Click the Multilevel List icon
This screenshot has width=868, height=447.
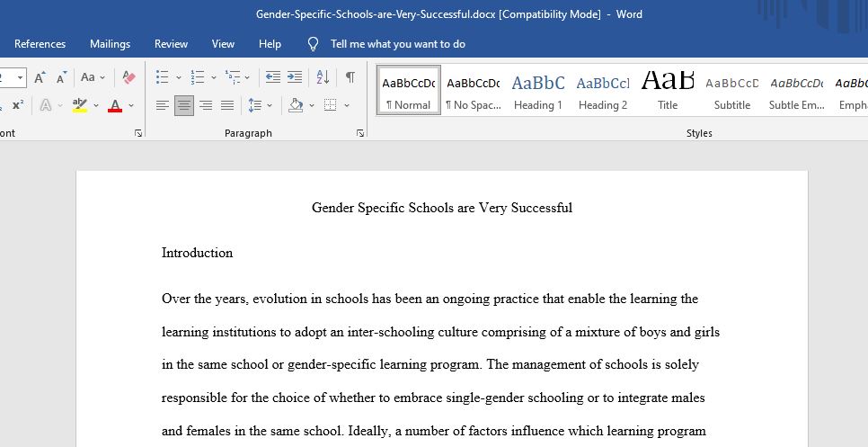[x=233, y=77]
